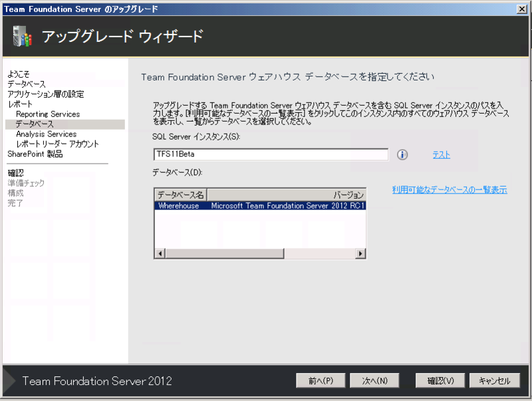Focus the SQL Server instance field TFS11Beta
This screenshot has width=532, height=401.
click(271, 154)
